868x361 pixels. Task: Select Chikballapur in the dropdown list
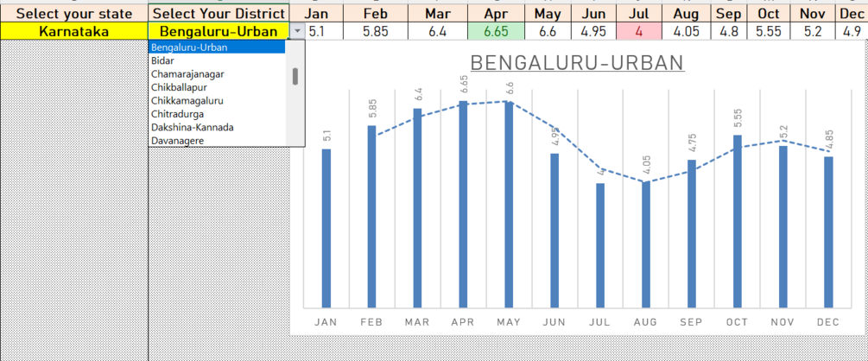[x=217, y=87]
